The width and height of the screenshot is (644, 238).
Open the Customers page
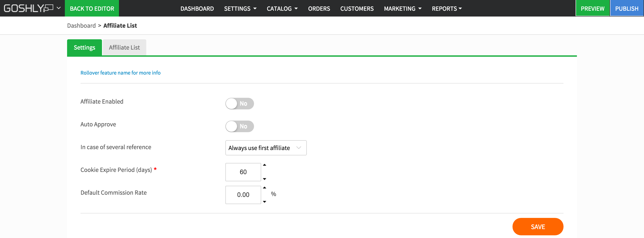point(357,8)
